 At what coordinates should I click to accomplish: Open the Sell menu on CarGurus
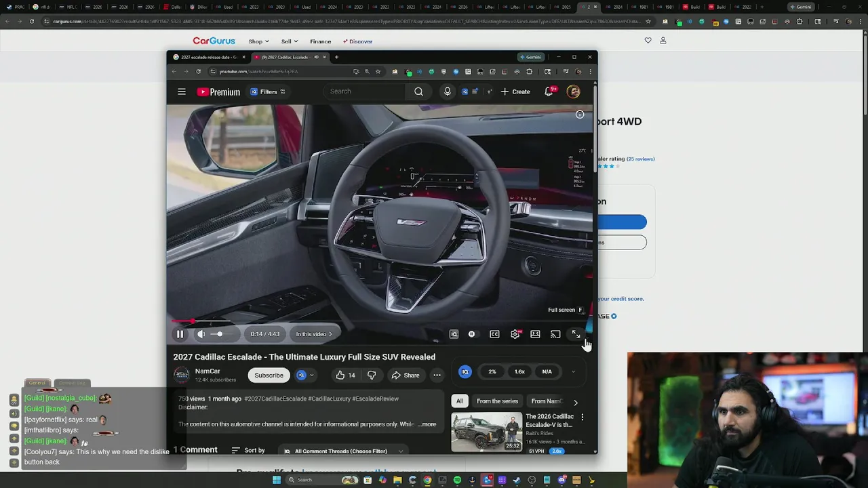tap(290, 41)
